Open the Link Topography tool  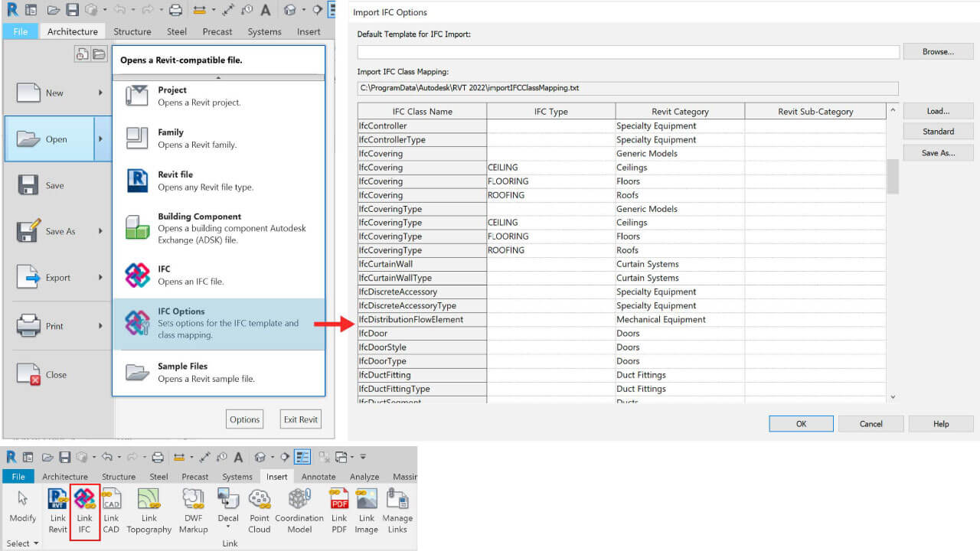149,511
